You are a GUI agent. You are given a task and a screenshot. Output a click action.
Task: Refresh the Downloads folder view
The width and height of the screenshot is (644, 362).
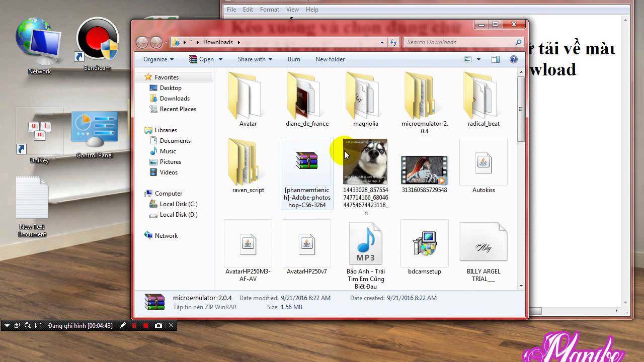(393, 42)
